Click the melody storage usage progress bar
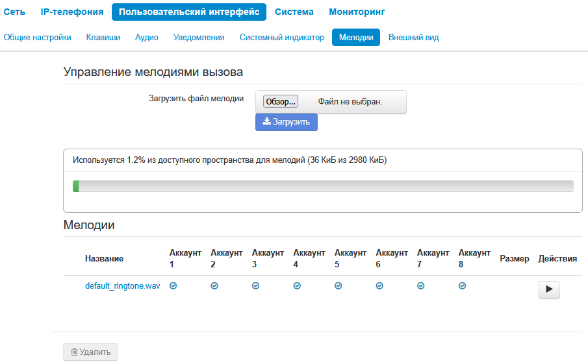Image resolution: width=588 pixels, height=364 pixels. pyautogui.click(x=323, y=186)
